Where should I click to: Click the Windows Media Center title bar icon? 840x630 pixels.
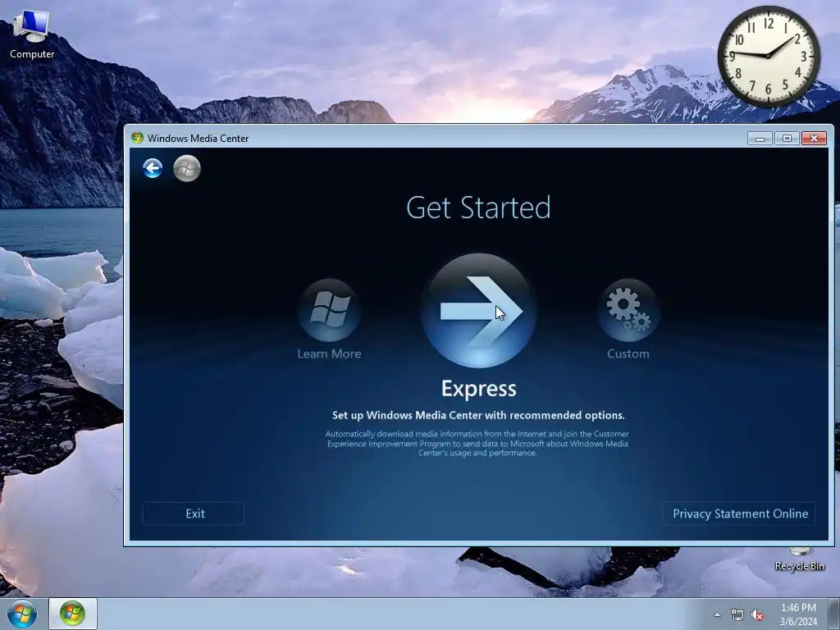[x=137, y=138]
